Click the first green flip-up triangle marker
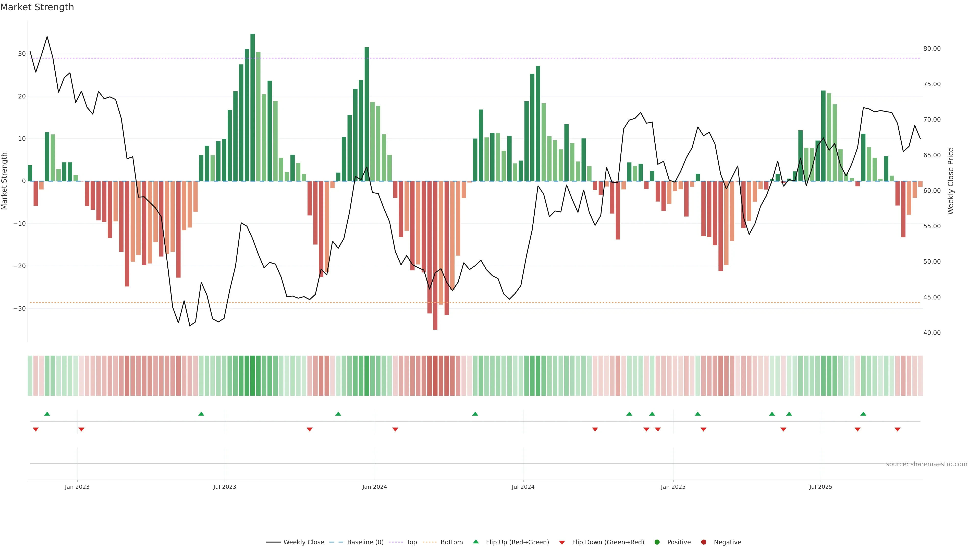Viewport: 980px width, 551px height. 47,414
